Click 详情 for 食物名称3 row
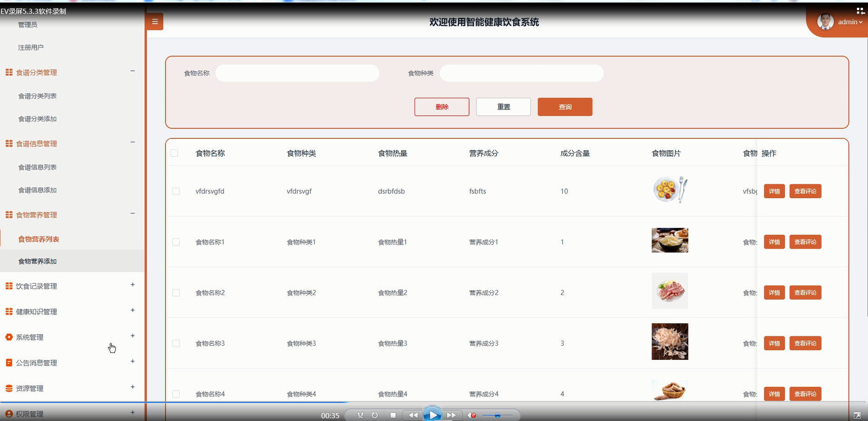Screen dimensions: 868x421 tap(774, 343)
